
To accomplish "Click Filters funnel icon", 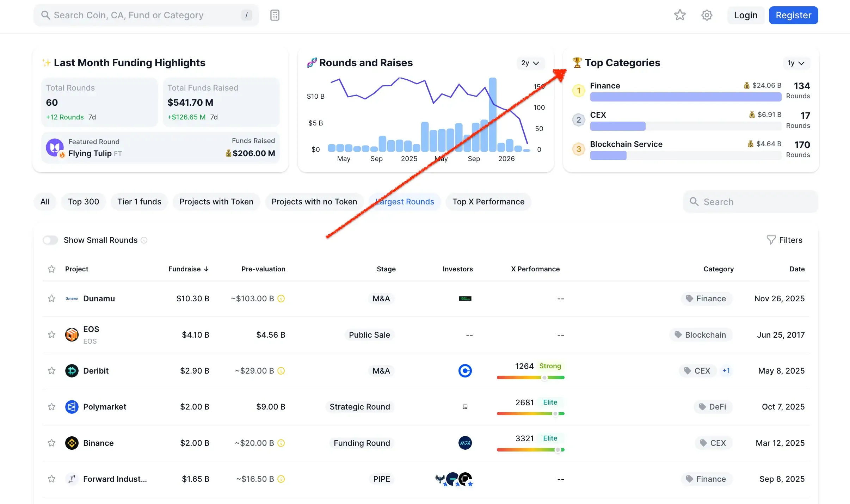I will 771,240.
